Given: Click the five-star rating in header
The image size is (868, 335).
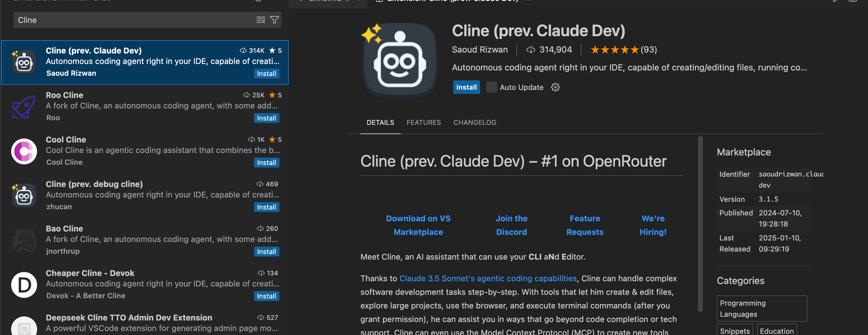Looking at the screenshot, I should (x=614, y=49).
